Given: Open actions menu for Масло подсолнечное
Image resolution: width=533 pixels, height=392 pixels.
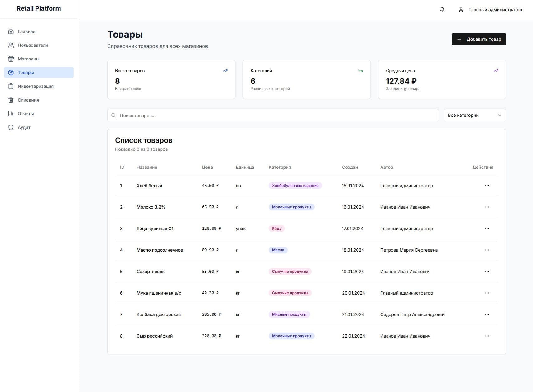Looking at the screenshot, I should [x=487, y=250].
